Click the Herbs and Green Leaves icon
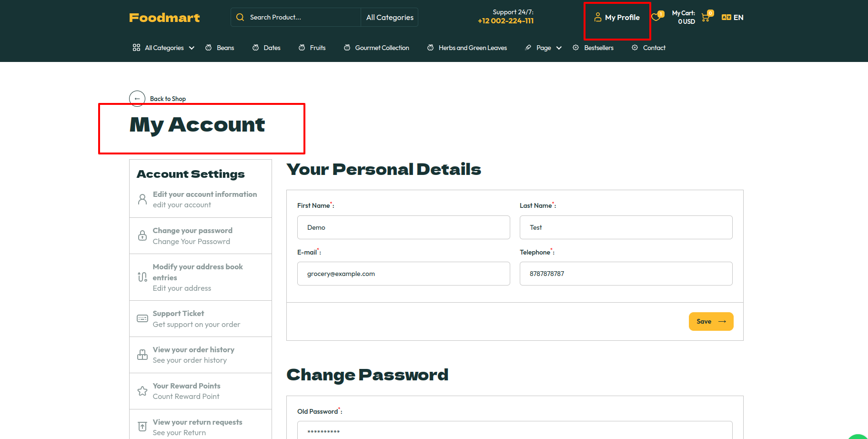Screen dimensions: 868x439 coord(431,48)
